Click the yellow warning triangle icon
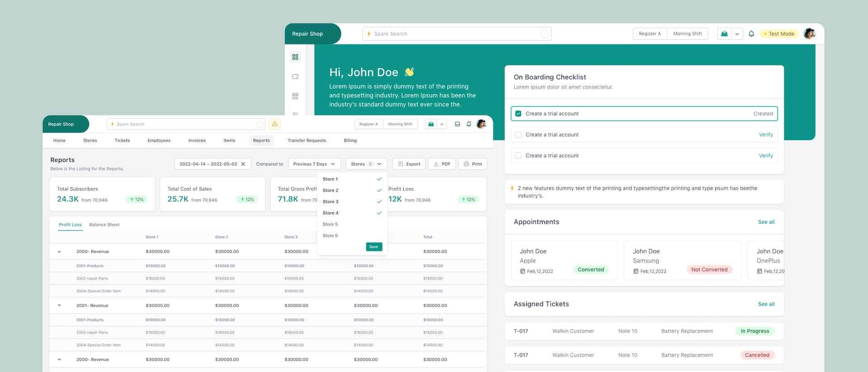 tap(274, 124)
